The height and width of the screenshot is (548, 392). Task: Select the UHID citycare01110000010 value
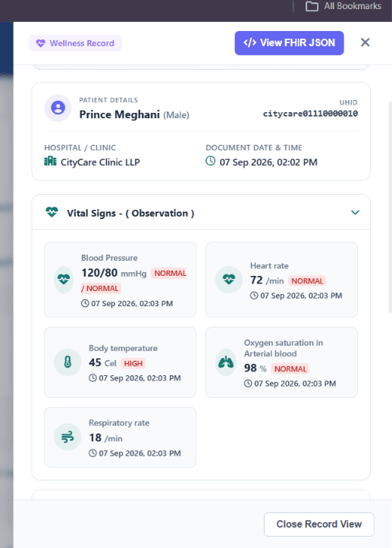[x=311, y=114]
